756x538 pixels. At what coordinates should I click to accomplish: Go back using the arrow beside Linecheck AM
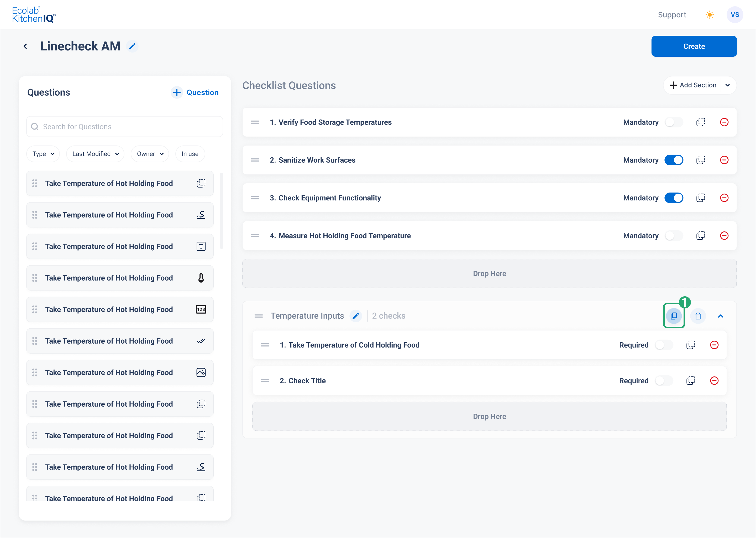(x=25, y=46)
